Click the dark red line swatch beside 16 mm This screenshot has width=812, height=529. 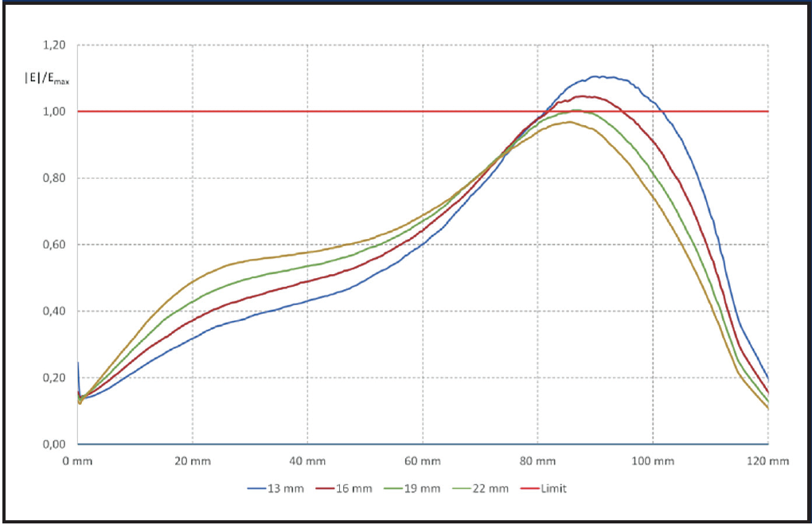tap(325, 488)
